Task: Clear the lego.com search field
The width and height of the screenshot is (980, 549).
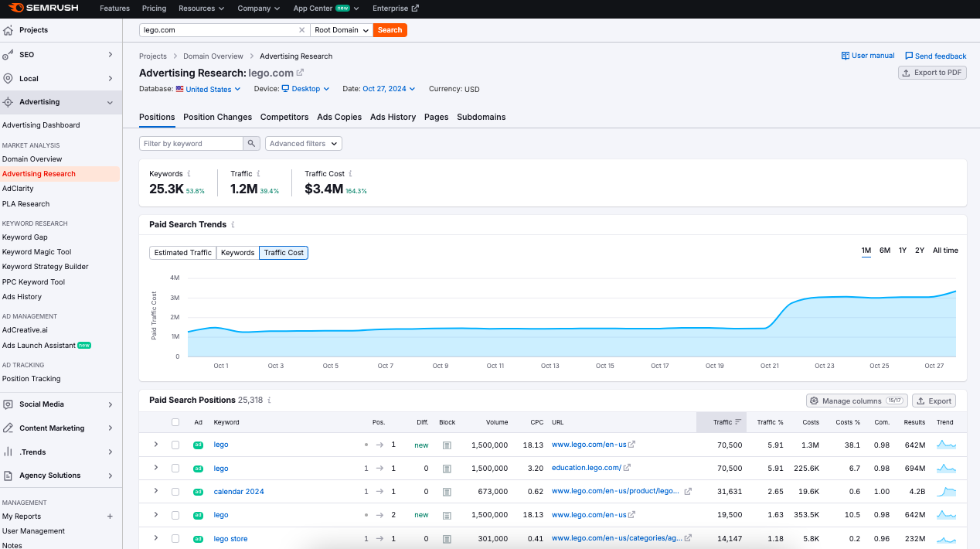Action: click(301, 30)
